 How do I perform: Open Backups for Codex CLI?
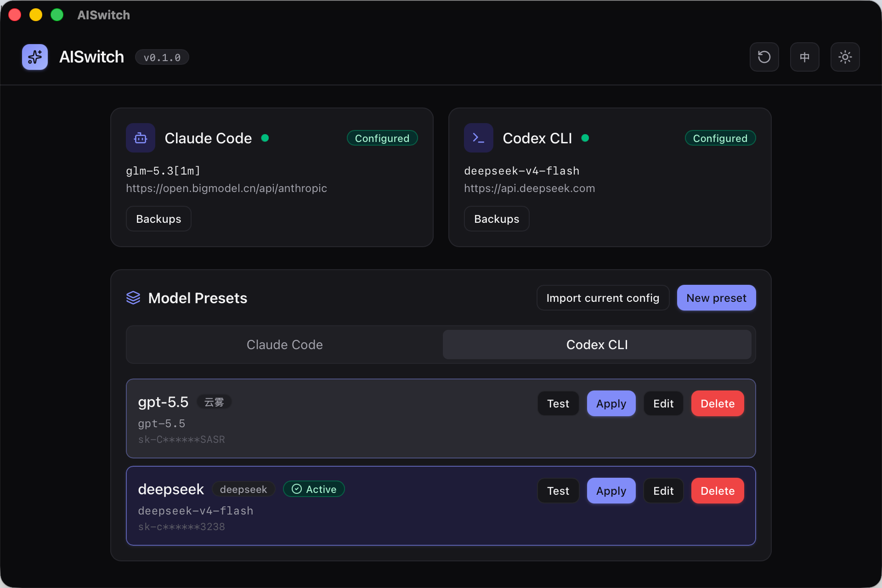[x=497, y=219]
